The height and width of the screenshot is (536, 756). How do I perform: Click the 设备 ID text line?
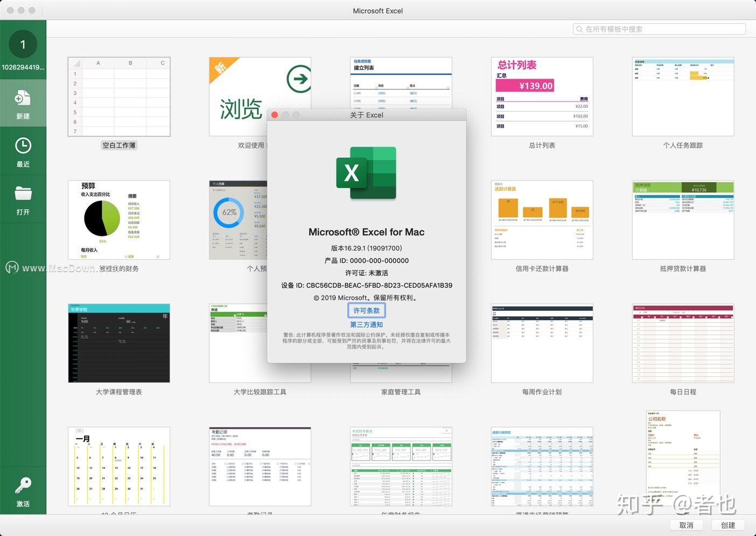pyautogui.click(x=367, y=286)
